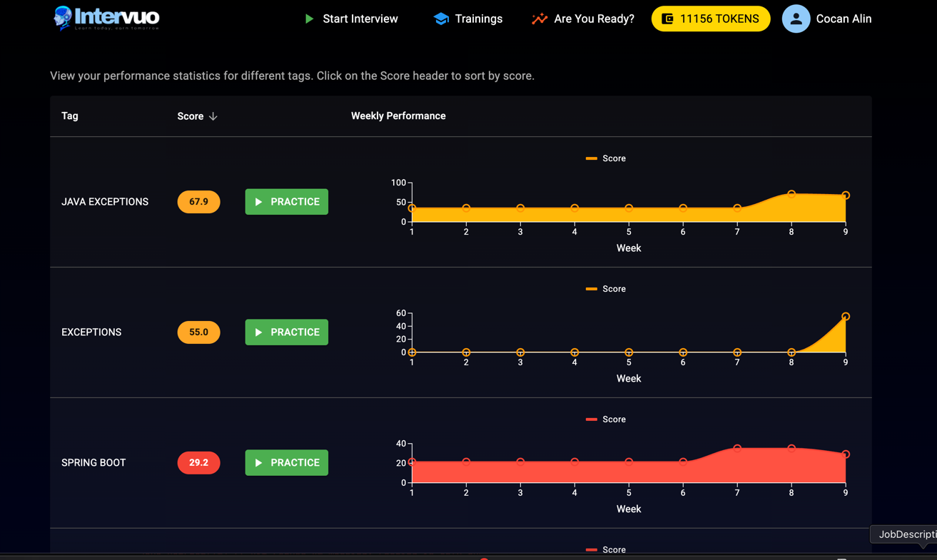Click the sort arrow on the Score header
Screen dimensions: 937x560
pos(212,116)
